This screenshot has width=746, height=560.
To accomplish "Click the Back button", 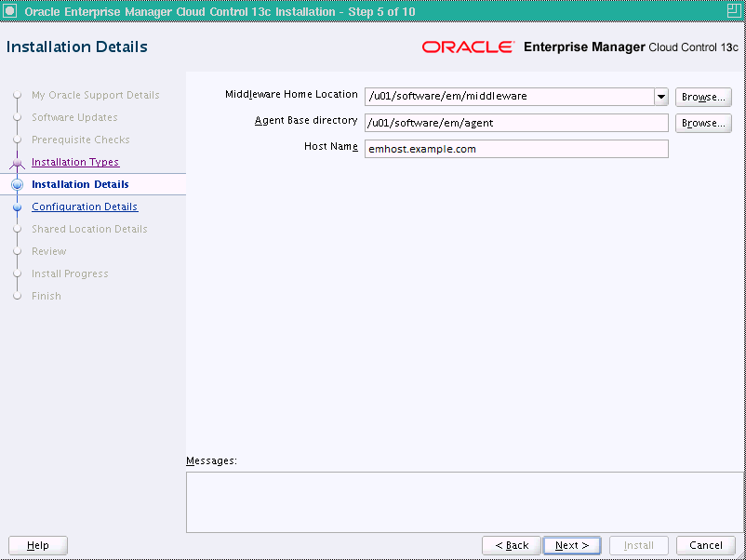I will [x=512, y=545].
